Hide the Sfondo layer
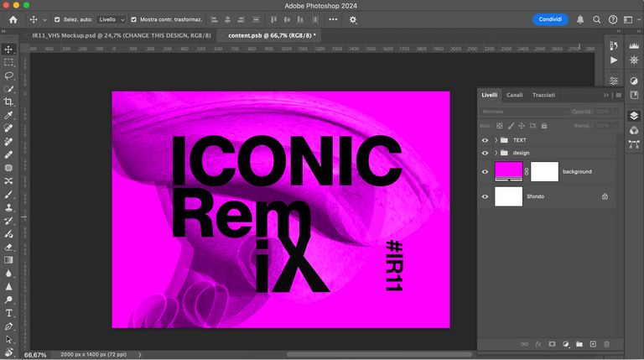The height and width of the screenshot is (360, 644). coord(485,196)
